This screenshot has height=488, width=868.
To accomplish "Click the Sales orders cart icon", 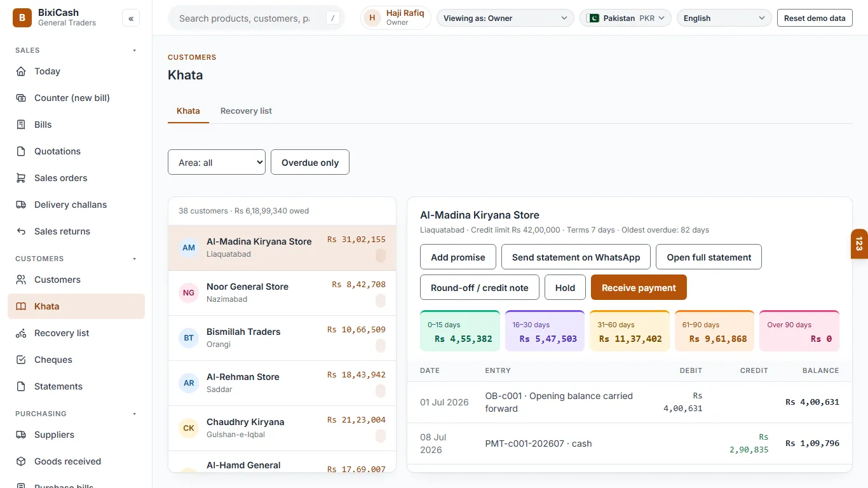I will tap(21, 178).
